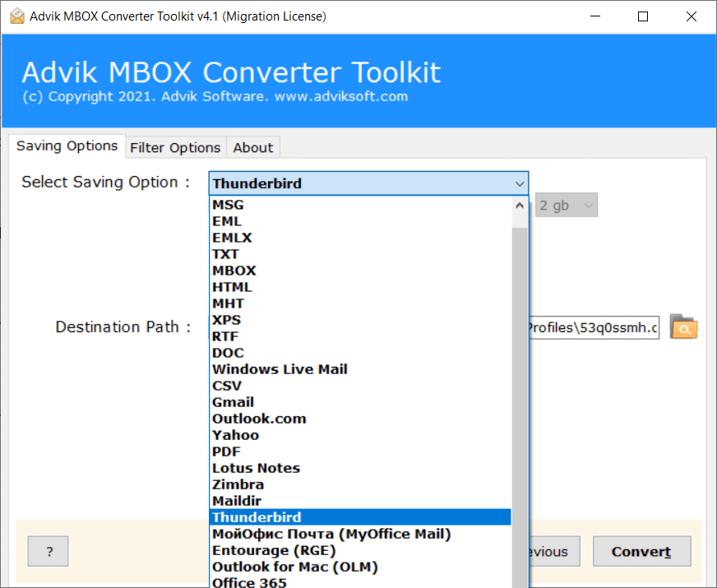
Task: Choose Outlook.com as the destination
Action: 360,419
